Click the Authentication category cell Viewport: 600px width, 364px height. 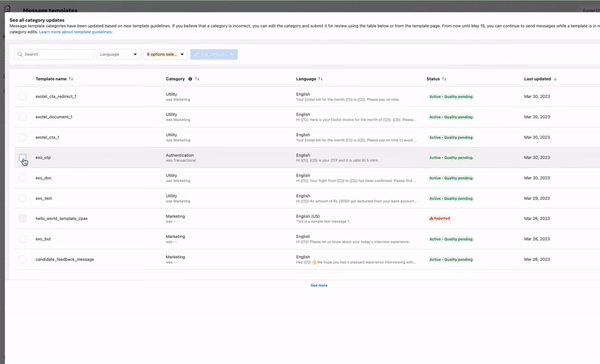click(x=180, y=155)
